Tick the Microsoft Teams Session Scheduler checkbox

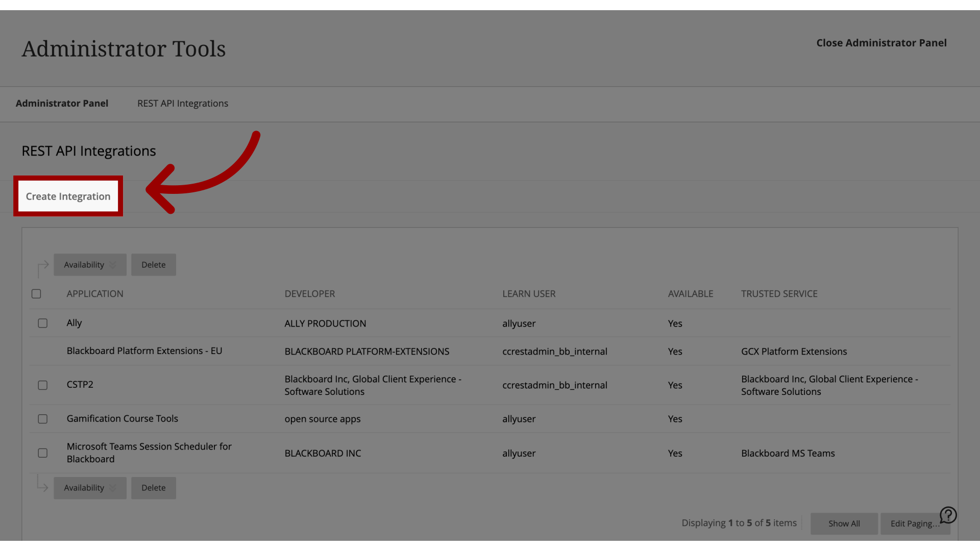(x=43, y=453)
